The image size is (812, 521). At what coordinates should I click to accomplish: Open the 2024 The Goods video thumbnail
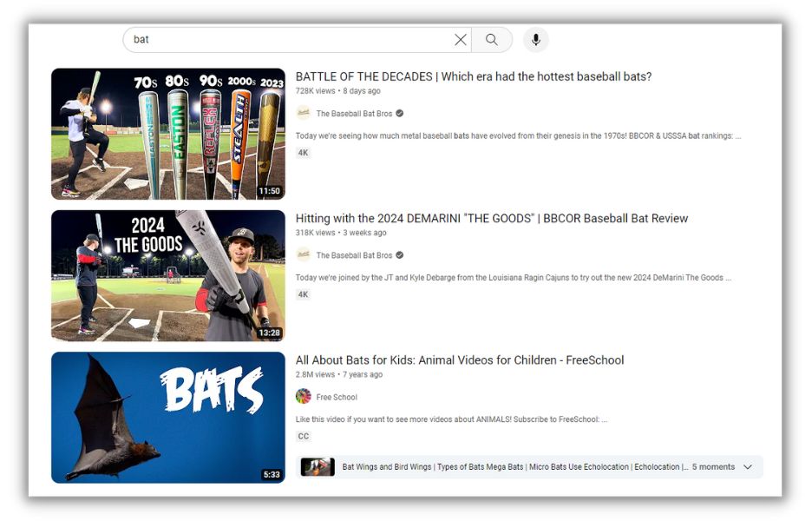(x=167, y=276)
